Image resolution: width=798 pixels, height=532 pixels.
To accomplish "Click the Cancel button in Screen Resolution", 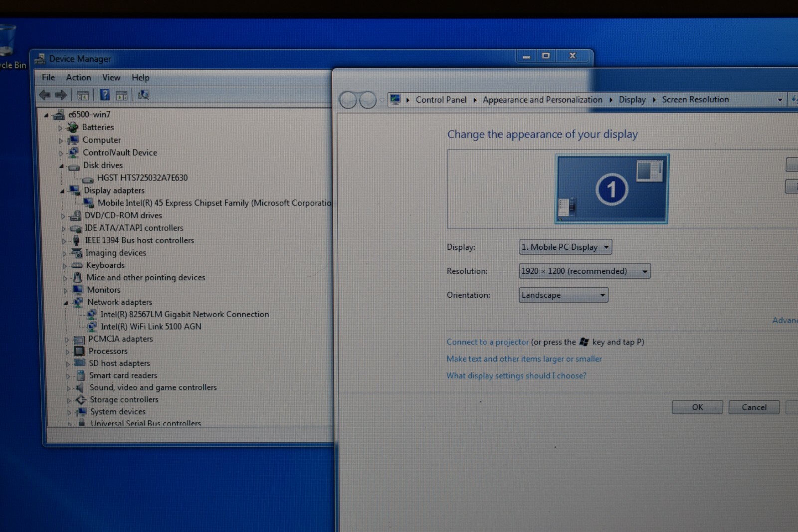I will tap(754, 407).
